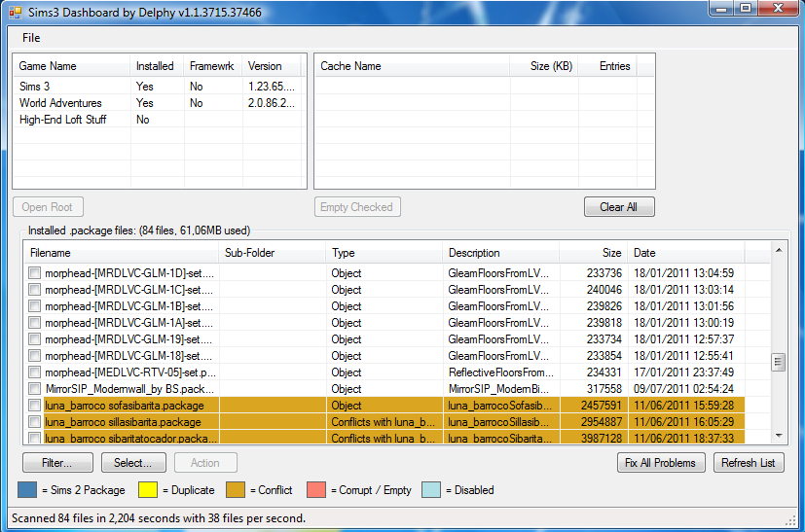Image resolution: width=805 pixels, height=532 pixels.
Task: Click the package list scroll up arrow
Action: pos(779,250)
